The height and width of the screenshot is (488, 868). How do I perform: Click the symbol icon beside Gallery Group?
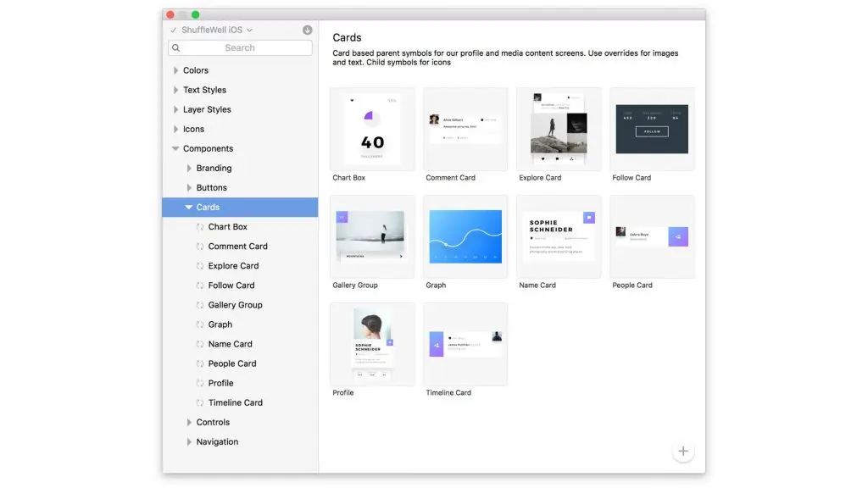tap(198, 304)
